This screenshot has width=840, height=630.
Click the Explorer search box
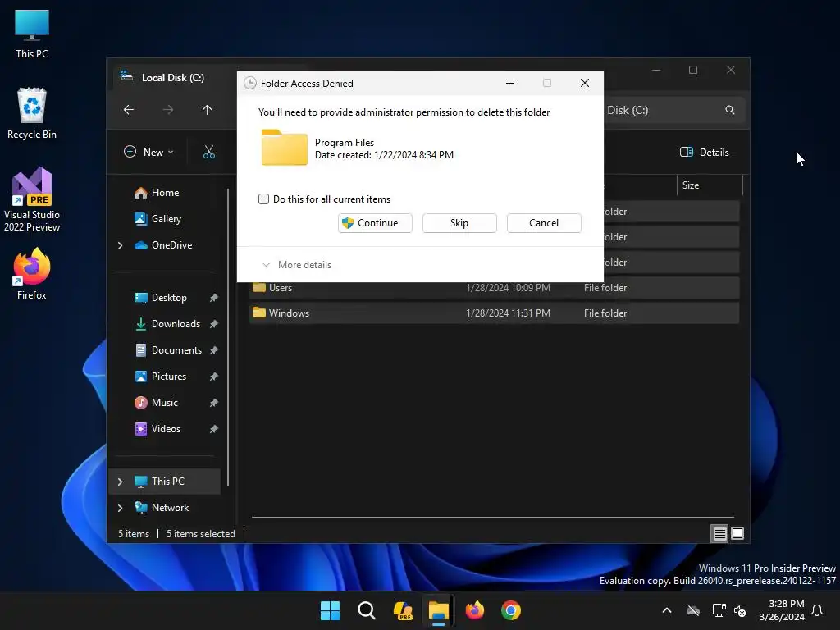[x=674, y=110]
